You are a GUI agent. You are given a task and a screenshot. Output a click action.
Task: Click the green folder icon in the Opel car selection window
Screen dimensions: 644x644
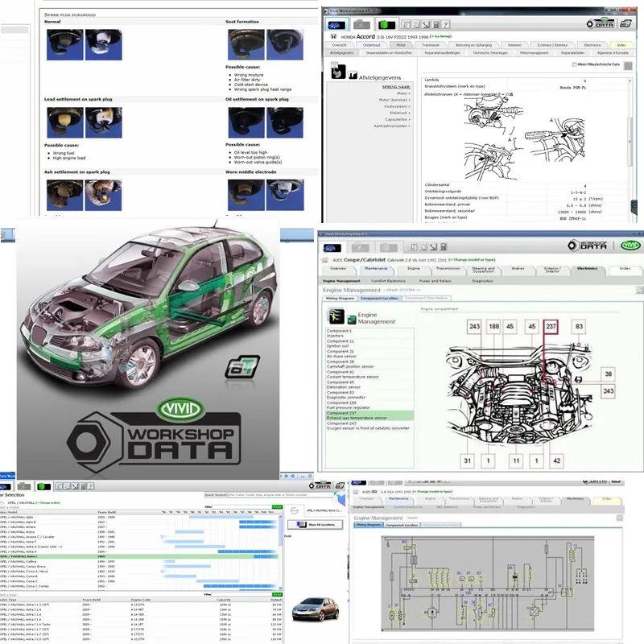click(43, 487)
